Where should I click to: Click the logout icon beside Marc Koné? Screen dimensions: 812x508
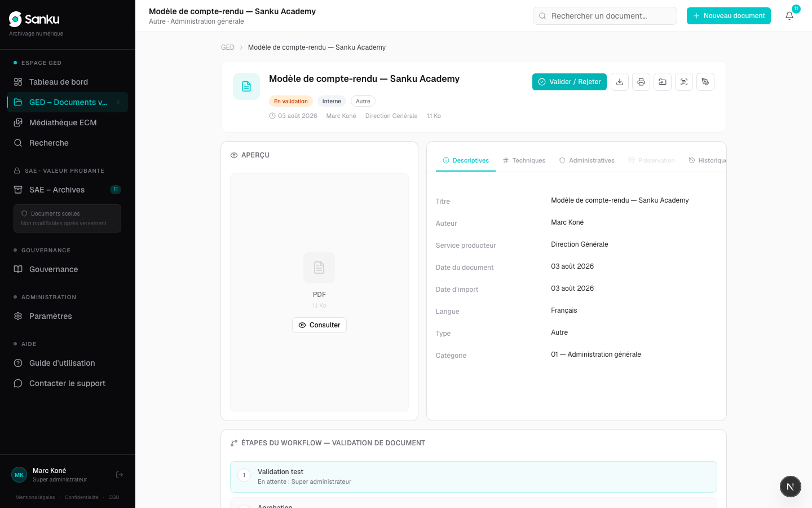click(120, 475)
